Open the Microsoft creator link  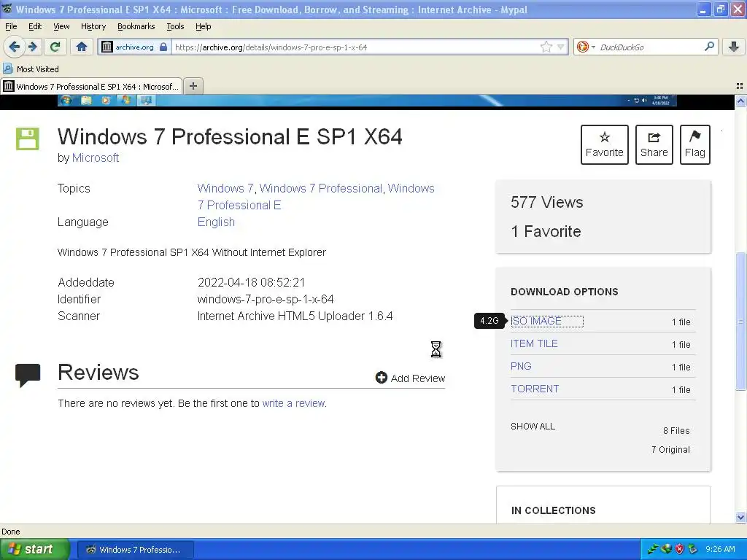tap(96, 157)
